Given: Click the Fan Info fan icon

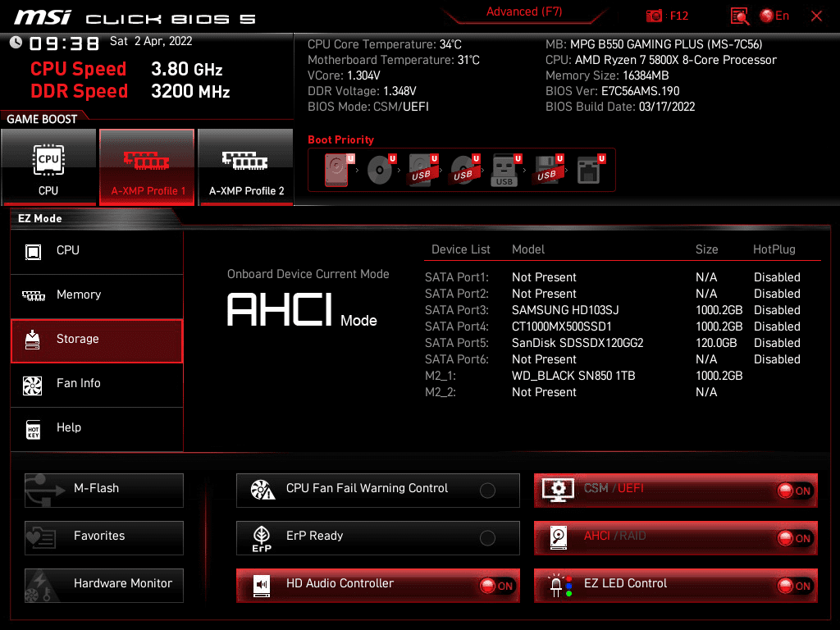Looking at the screenshot, I should (33, 386).
